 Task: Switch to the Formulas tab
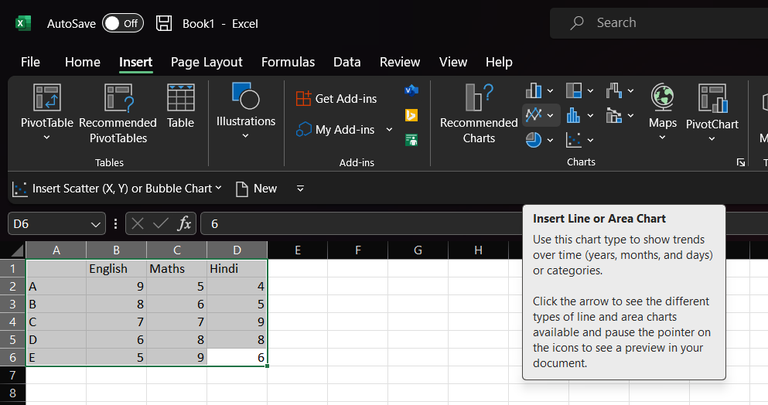288,62
